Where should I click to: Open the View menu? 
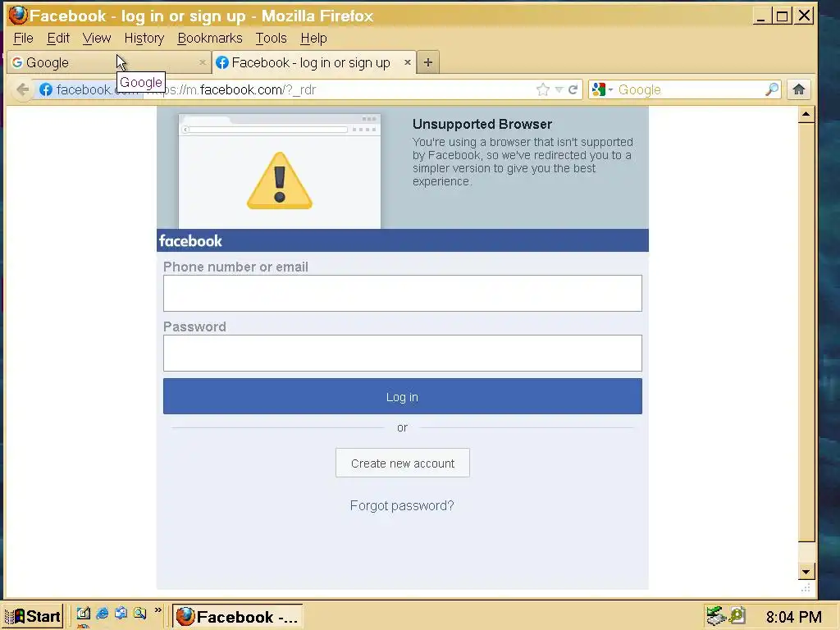97,38
